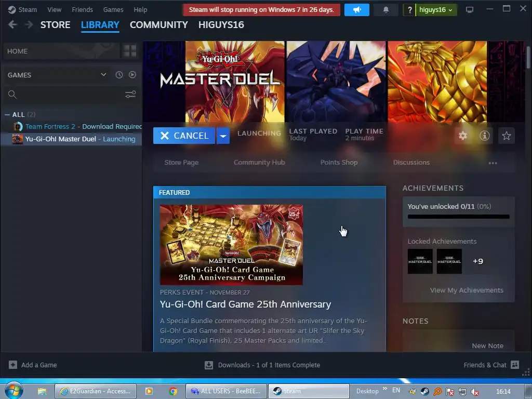Cancel launching Master Duel
The height and width of the screenshot is (399, 532).
[184, 136]
